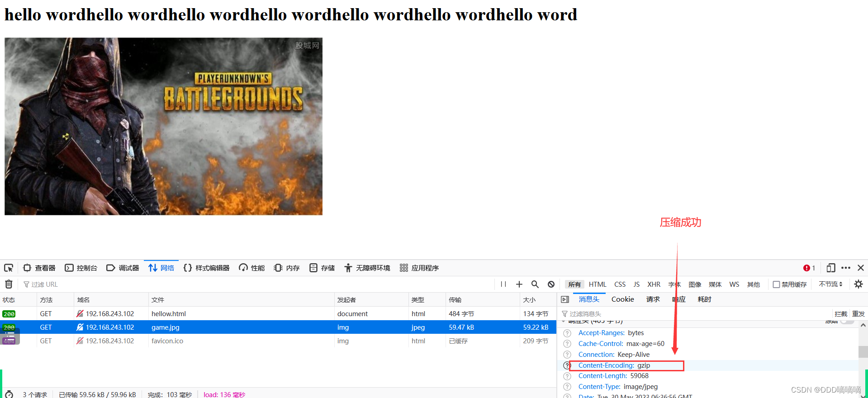The width and height of the screenshot is (868, 398).
Task: Toggle responsive design mode icon
Action: (x=831, y=268)
